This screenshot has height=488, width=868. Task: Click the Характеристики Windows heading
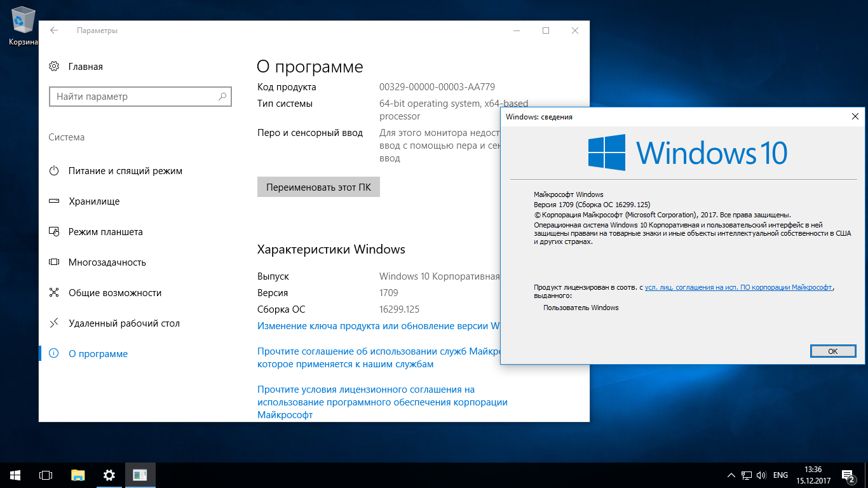(x=331, y=249)
